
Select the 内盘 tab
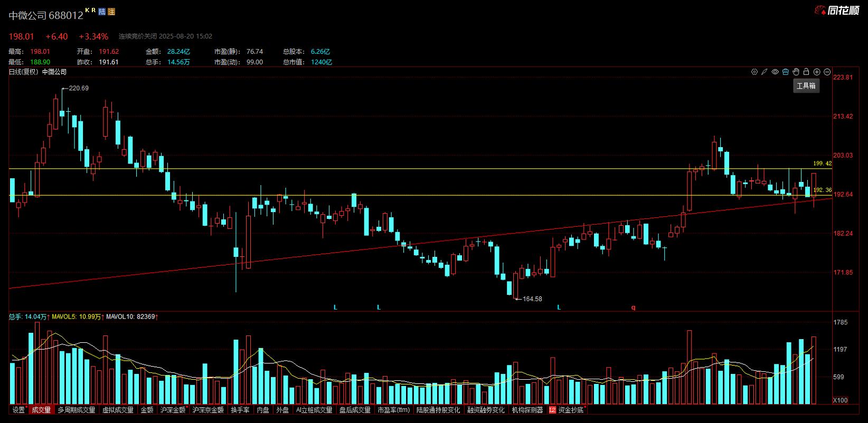click(263, 410)
